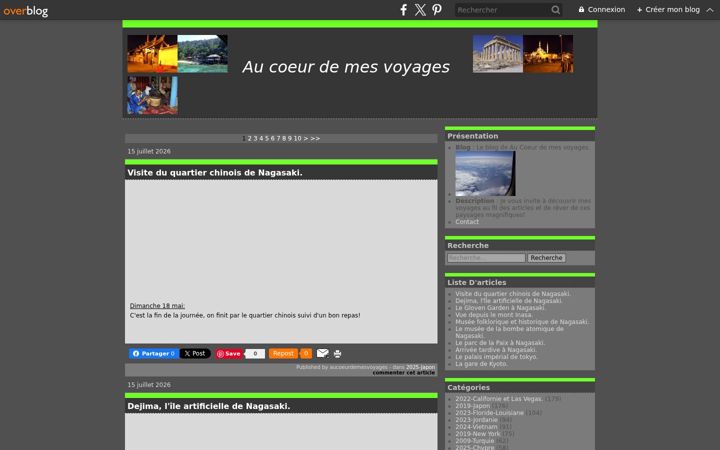Open article title Dejima, l'île artificielle de Nagasaki

coord(209,406)
